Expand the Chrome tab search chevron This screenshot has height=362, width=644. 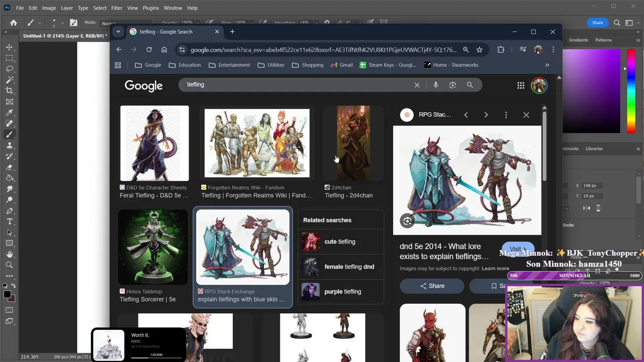coord(118,32)
